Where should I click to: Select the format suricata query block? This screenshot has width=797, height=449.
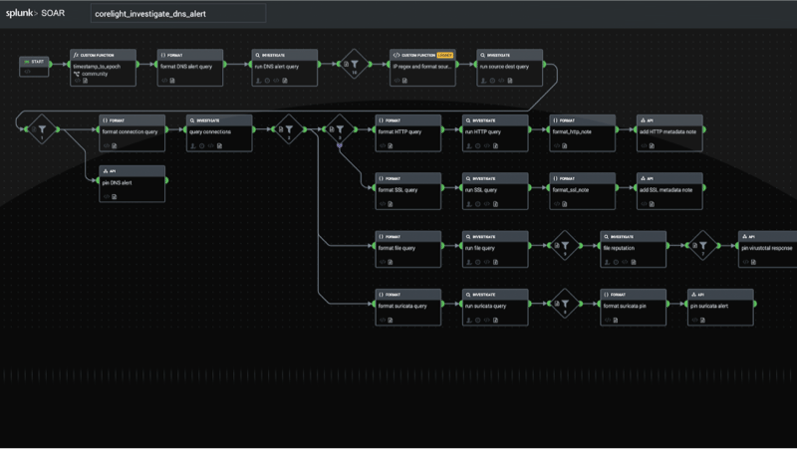408,307
